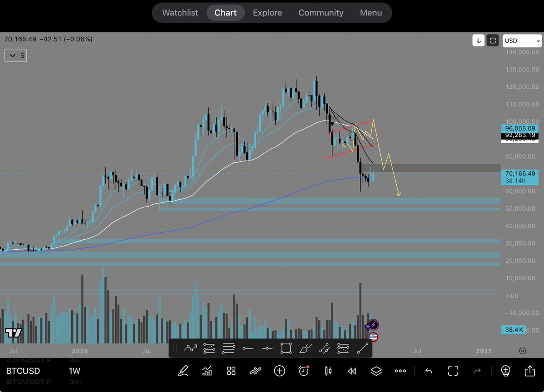The height and width of the screenshot is (392, 544).
Task: Expand the collapsed indicators legend 5
Action: [x=15, y=56]
